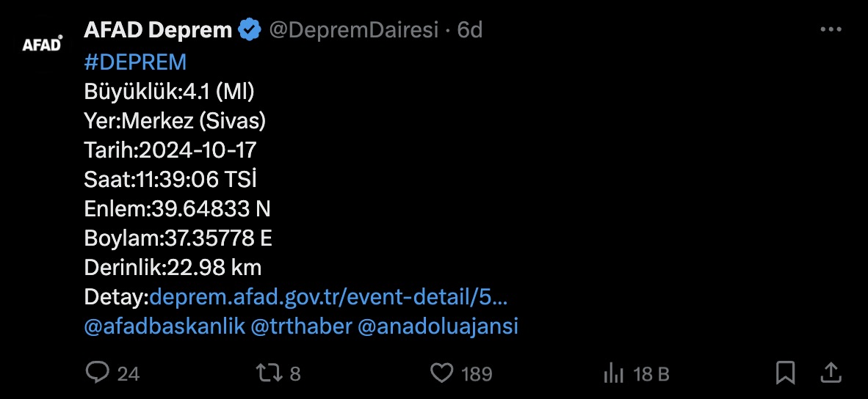
Task: Open the deprem.afad.gov.tr event detail link
Action: click(x=328, y=297)
